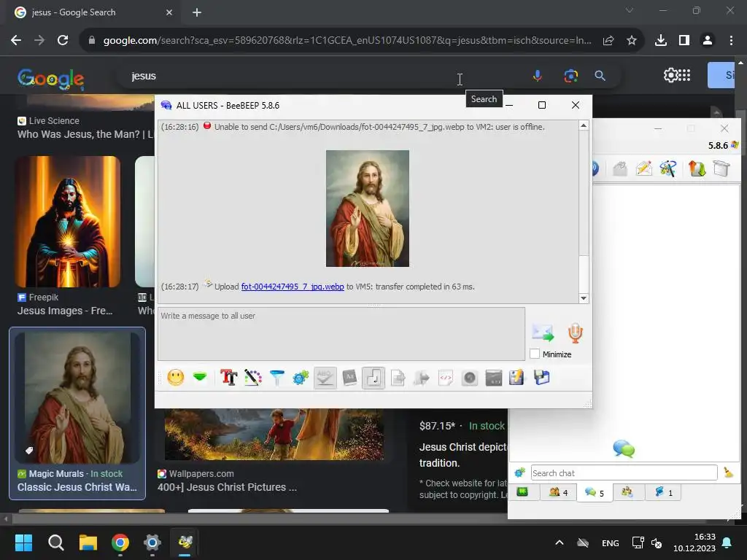Image resolution: width=747 pixels, height=560 pixels.
Task: Click the envelope with pencil icon in main window
Action: pyautogui.click(x=643, y=168)
